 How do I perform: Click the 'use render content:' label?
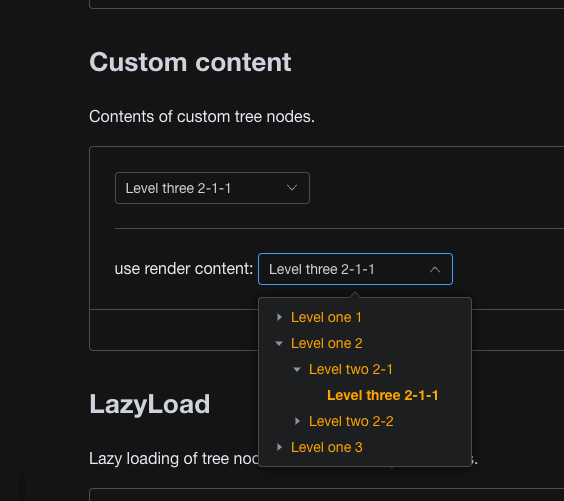point(184,269)
